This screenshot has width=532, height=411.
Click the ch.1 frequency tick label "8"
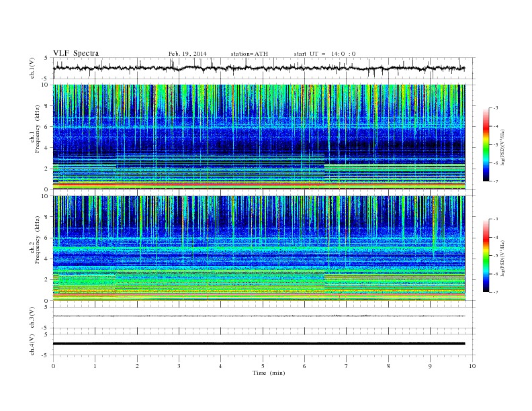pyautogui.click(x=47, y=106)
